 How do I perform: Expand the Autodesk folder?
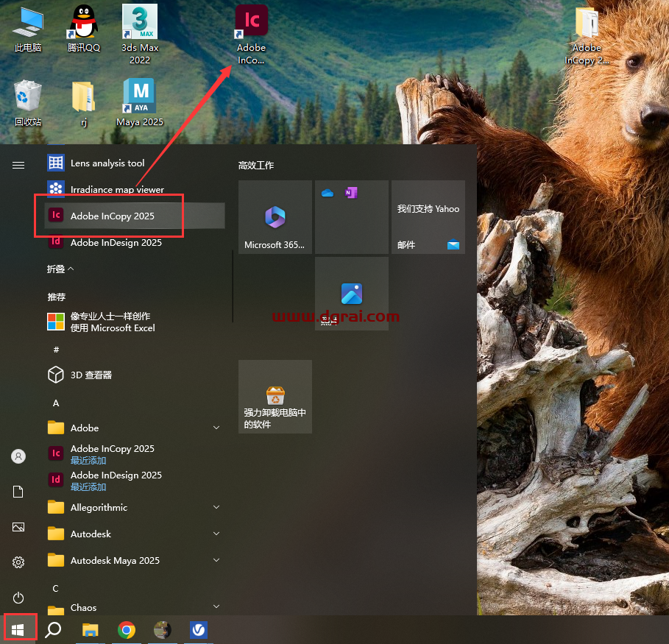88,534
